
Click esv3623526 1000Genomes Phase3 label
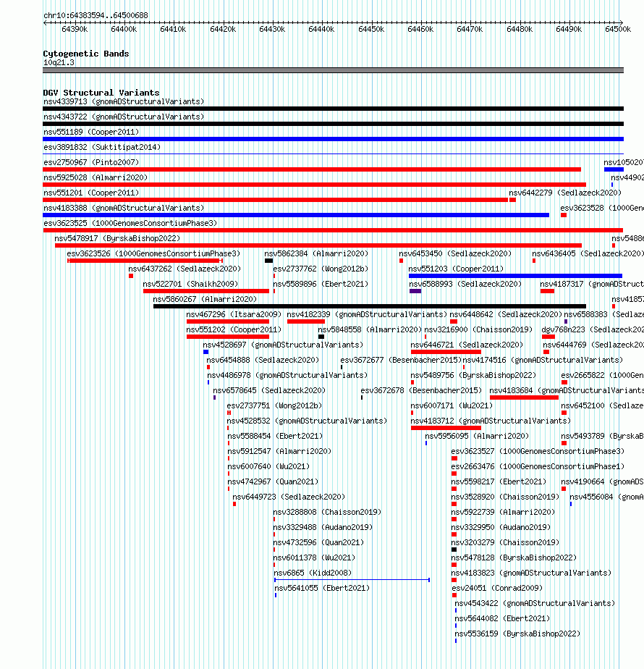tap(153, 253)
